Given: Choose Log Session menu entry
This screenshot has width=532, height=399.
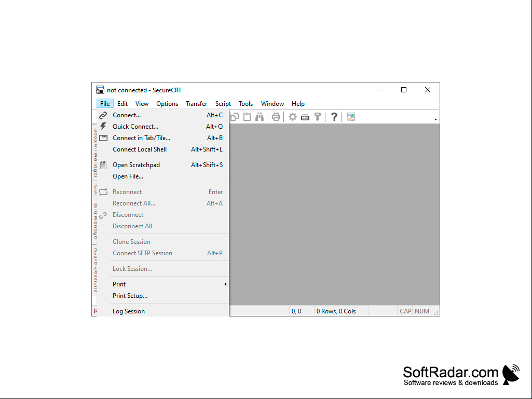Looking at the screenshot, I should [163, 311].
